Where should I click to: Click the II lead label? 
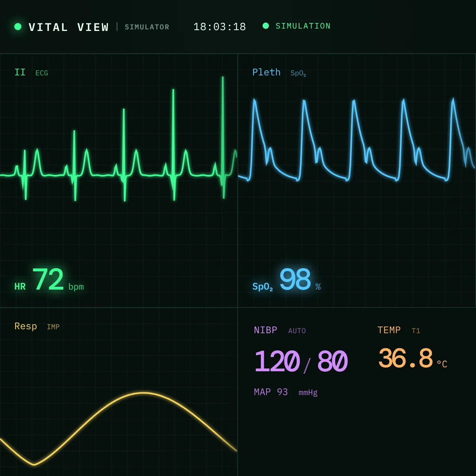(x=20, y=72)
